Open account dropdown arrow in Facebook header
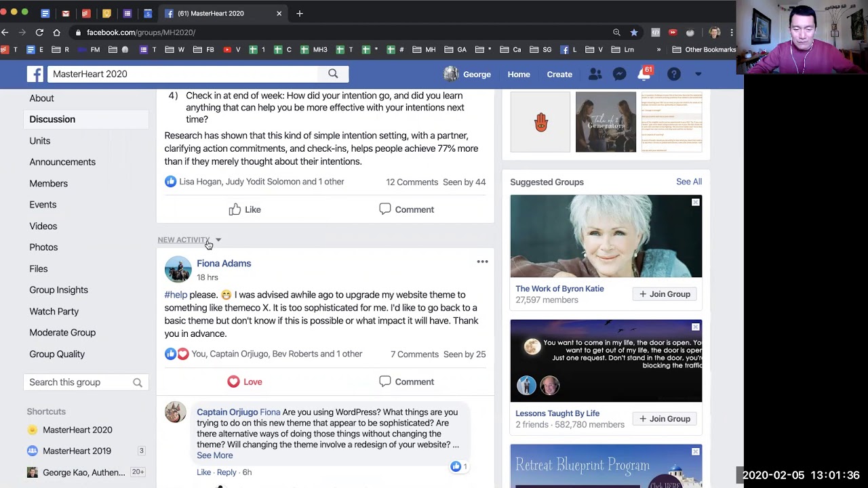868x488 pixels. pyautogui.click(x=698, y=74)
